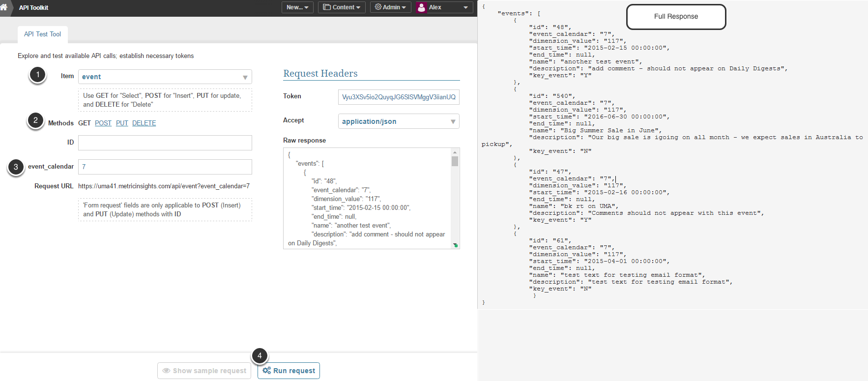Expand the Alex user dropdown
The width and height of the screenshot is (868, 381).
pyautogui.click(x=465, y=7)
